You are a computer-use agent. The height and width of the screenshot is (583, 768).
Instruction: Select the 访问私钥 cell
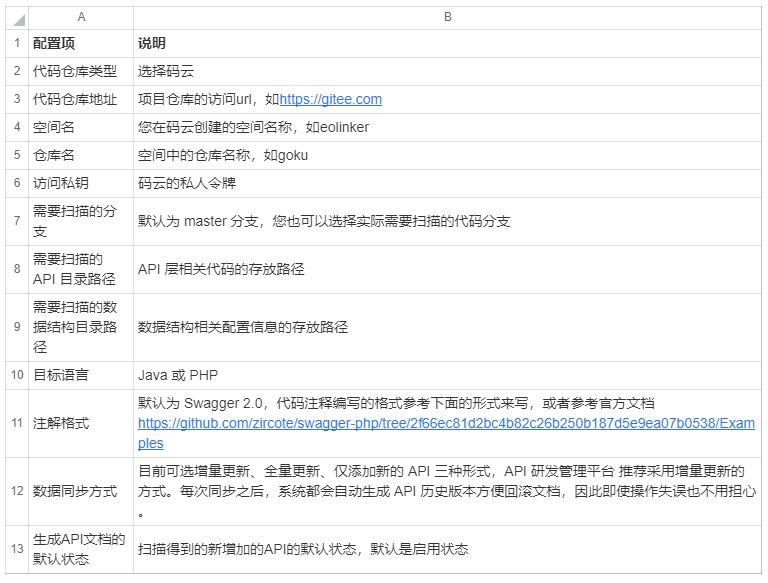click(x=61, y=184)
